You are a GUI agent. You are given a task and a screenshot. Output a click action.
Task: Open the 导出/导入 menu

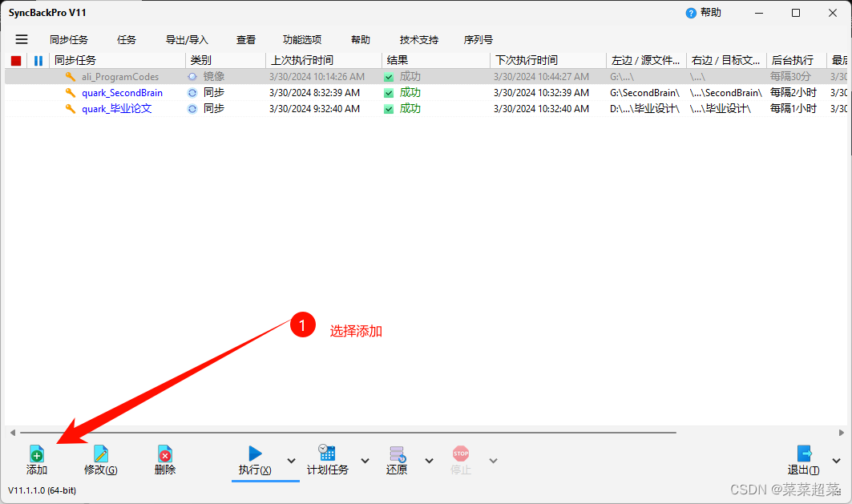(187, 39)
